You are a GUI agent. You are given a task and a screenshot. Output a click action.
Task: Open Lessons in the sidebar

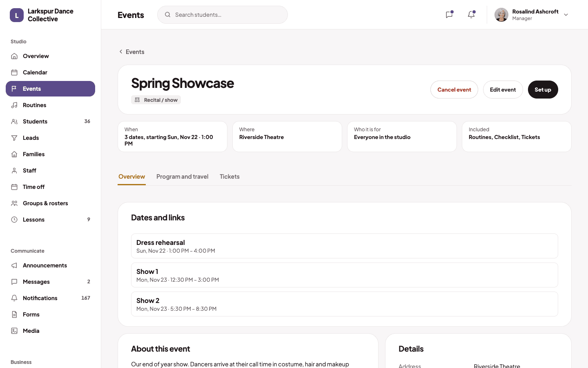coord(50,220)
